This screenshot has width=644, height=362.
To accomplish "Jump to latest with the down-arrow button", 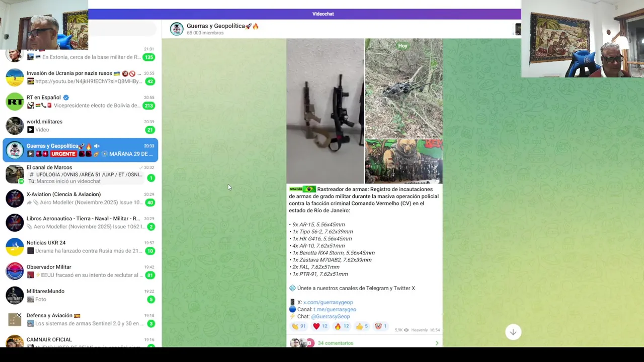I will click(513, 332).
